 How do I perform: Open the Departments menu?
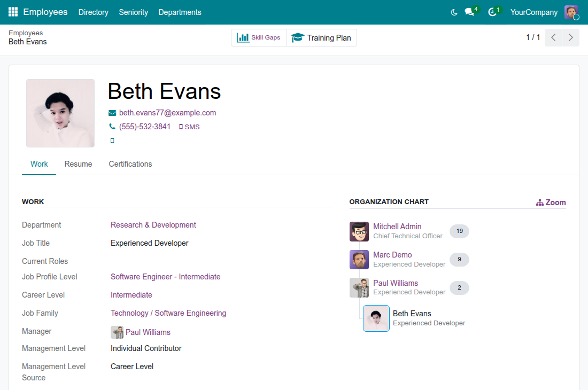click(180, 12)
